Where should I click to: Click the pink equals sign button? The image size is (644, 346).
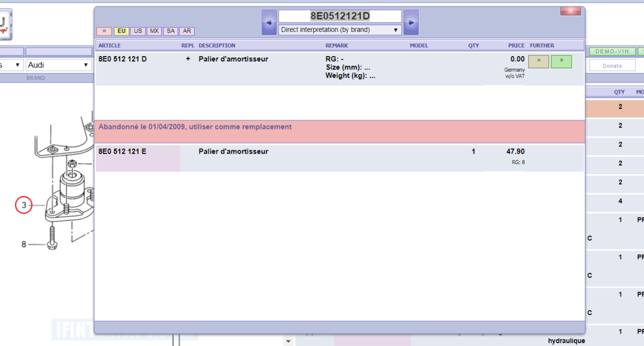[104, 31]
